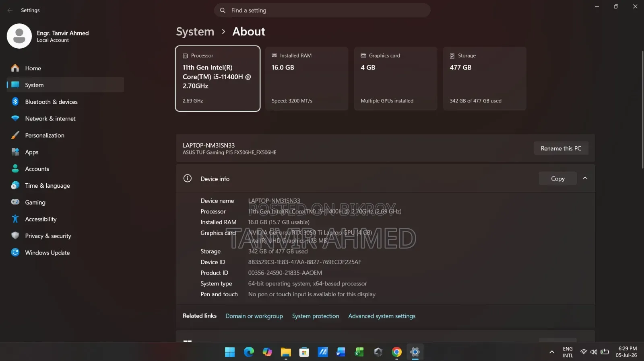
Task: Click the battery status tray icon
Action: pos(605,352)
